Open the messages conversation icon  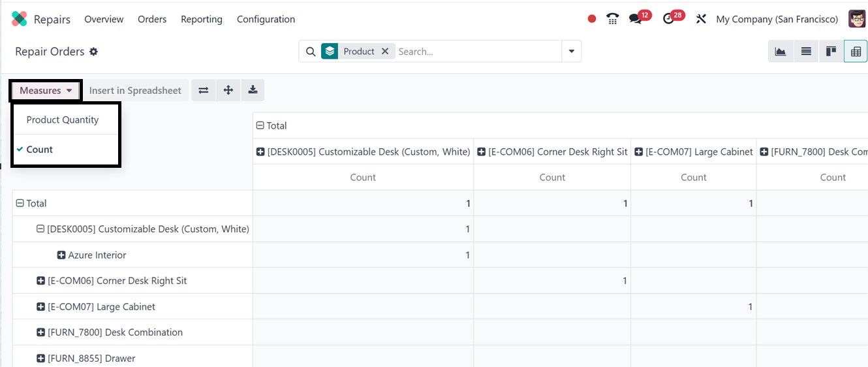pyautogui.click(x=635, y=19)
